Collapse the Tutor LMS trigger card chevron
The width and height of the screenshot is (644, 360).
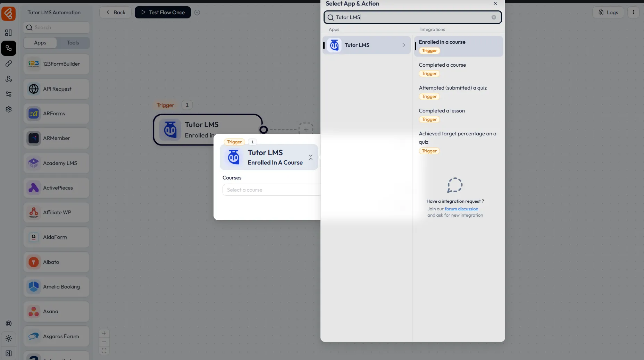coord(311,157)
